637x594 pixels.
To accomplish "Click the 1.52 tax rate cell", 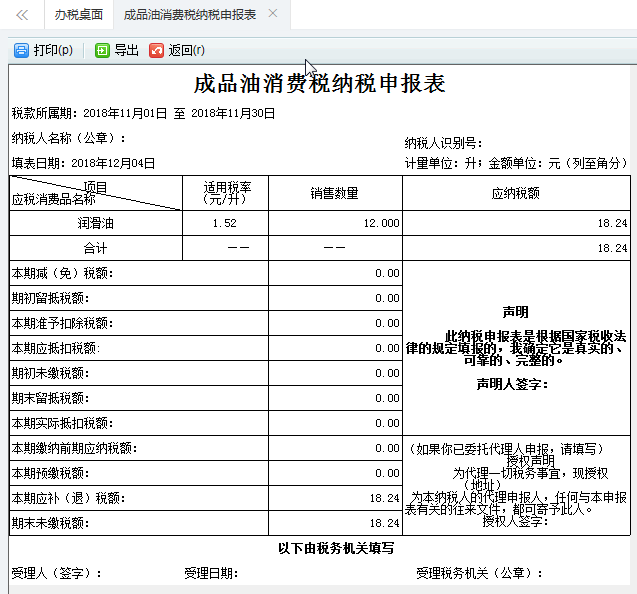I will tap(225, 223).
